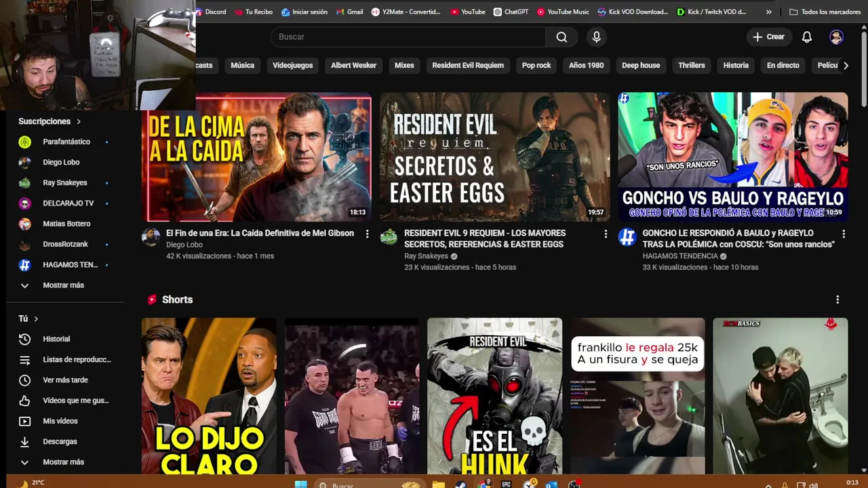Open Shorts section more options
This screenshot has height=488, width=868.
(x=837, y=300)
